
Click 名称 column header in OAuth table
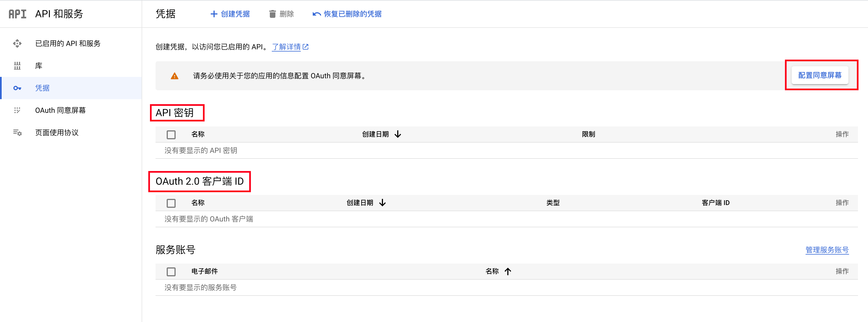[x=198, y=203]
